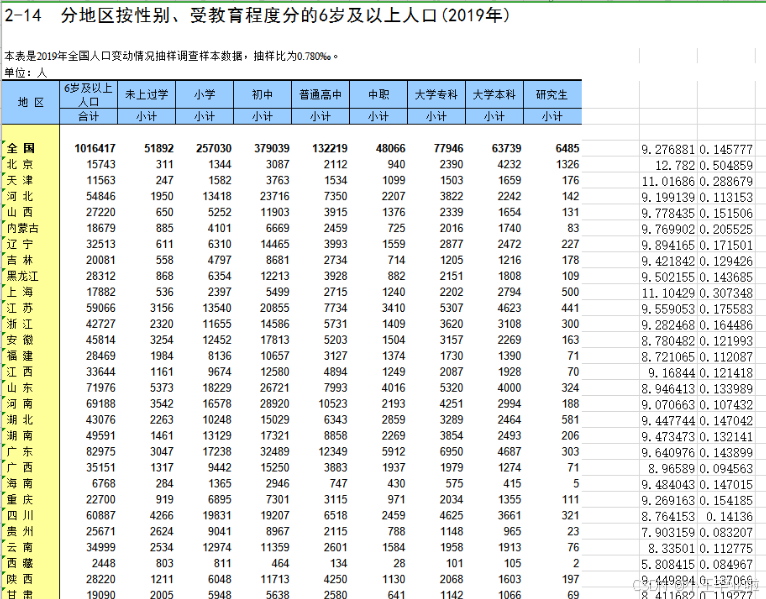The height and width of the screenshot is (599, 766).
Task: Select the 地区 header cell
Action: (x=31, y=102)
